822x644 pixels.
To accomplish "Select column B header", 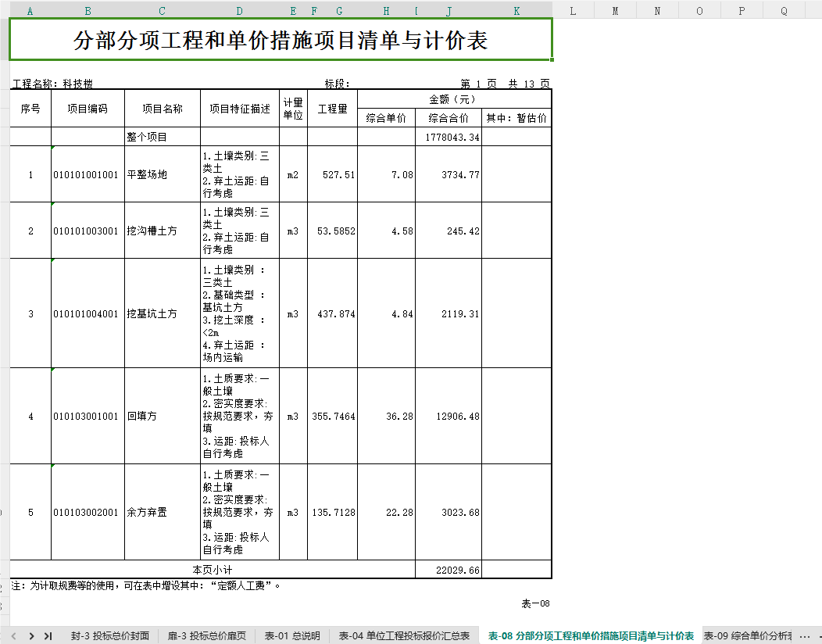I will (88, 11).
